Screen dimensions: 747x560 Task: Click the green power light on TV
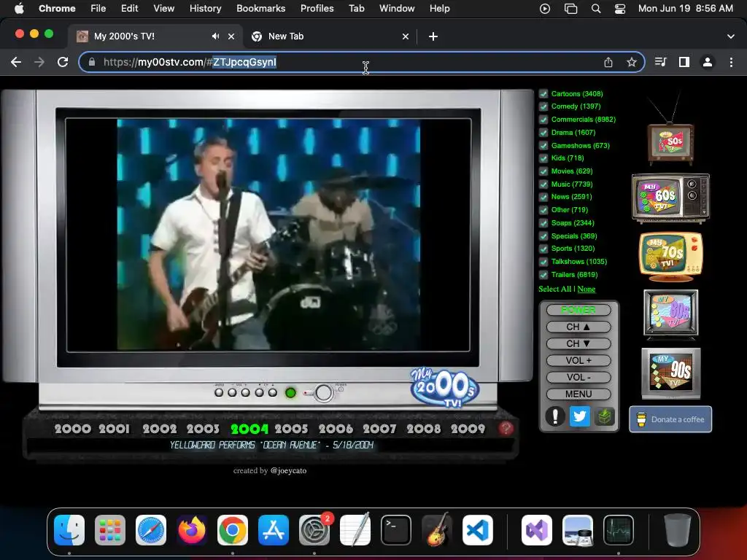coord(290,393)
